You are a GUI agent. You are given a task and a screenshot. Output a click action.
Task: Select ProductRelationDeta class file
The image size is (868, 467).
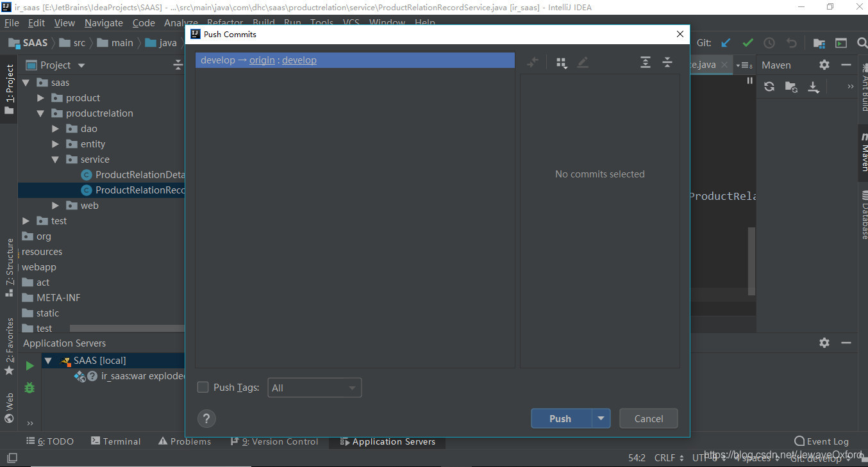point(133,175)
